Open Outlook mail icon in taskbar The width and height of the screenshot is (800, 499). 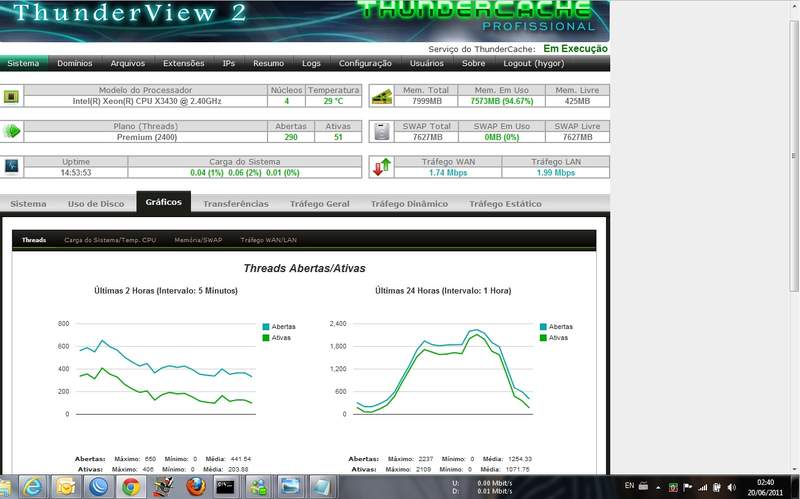[x=66, y=487]
